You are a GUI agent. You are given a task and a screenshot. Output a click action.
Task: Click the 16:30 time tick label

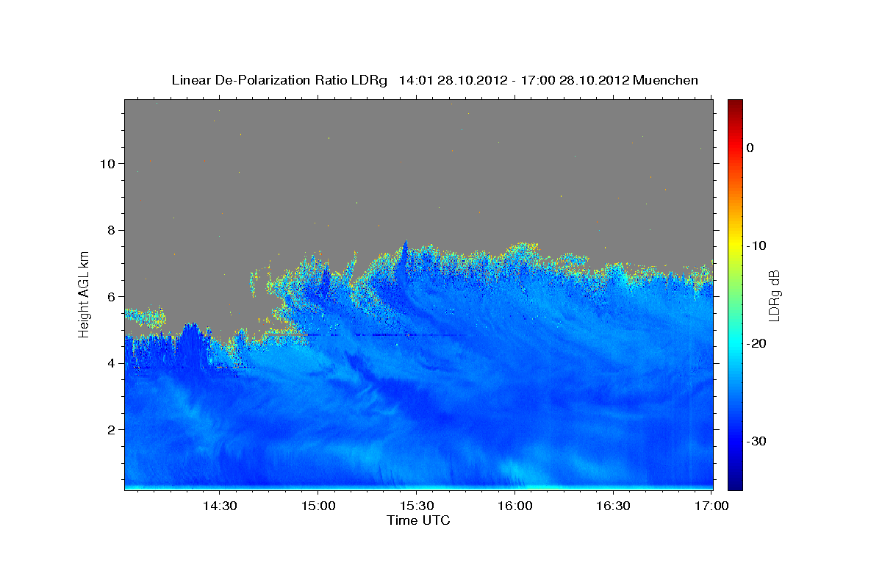click(x=613, y=506)
